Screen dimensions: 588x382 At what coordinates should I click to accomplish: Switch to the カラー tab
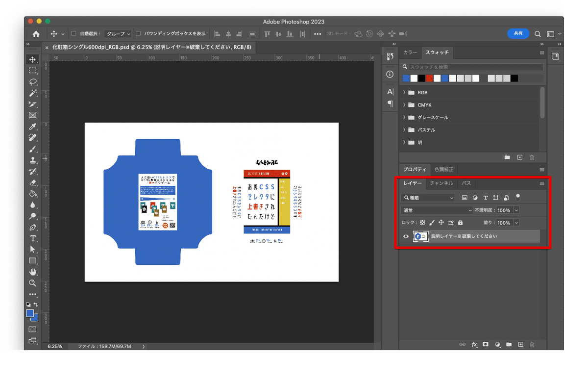[x=410, y=52]
